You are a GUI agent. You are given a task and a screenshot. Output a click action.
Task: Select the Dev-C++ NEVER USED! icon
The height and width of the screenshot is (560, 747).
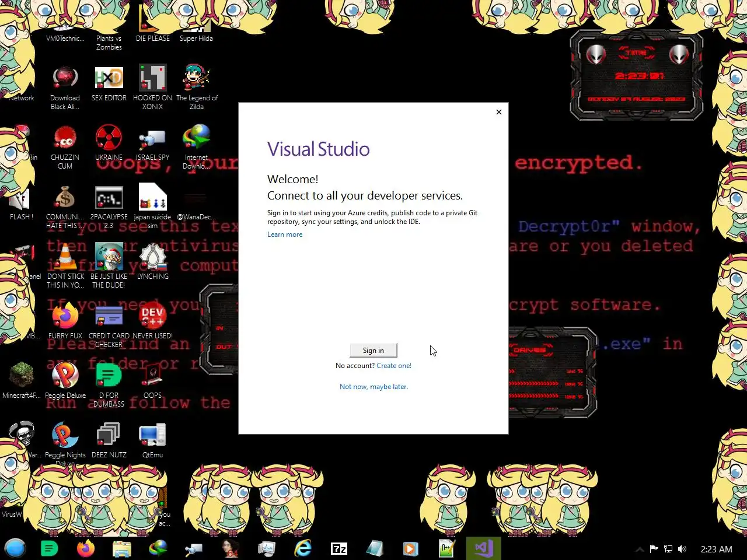point(152,321)
